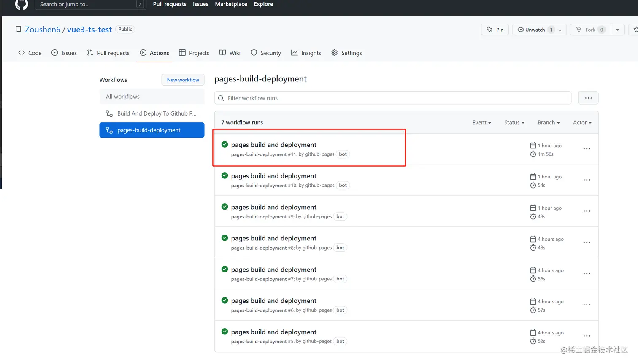
Task: Click the Public visibility badge
Action: click(x=125, y=30)
